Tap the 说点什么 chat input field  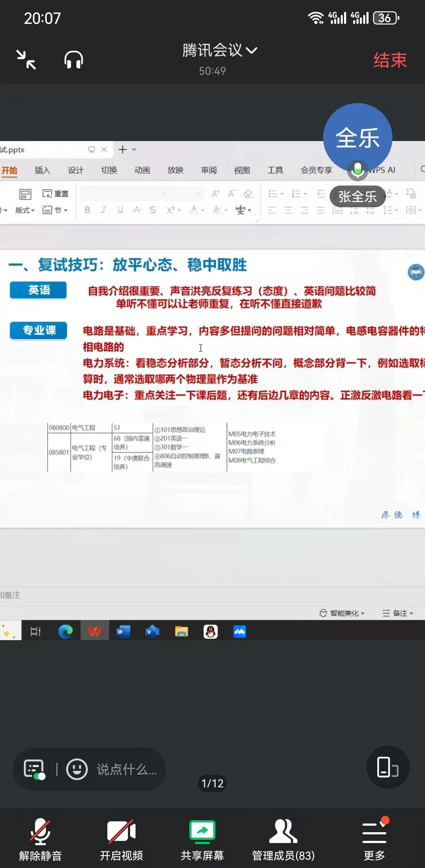pos(126,769)
